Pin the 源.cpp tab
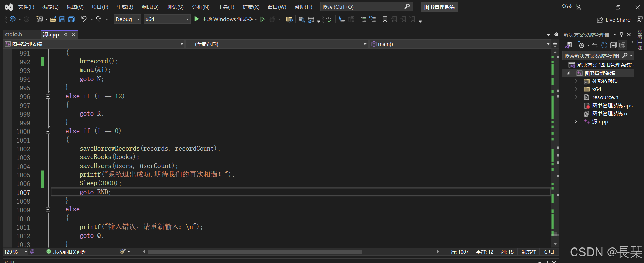644x263 pixels. point(65,34)
